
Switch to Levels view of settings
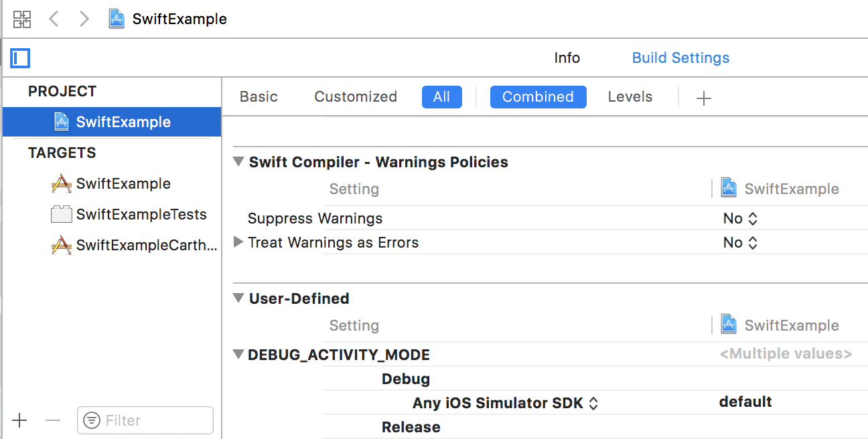coord(630,97)
